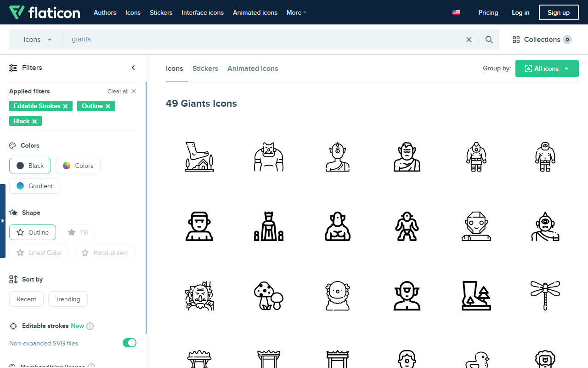Click the US flag language icon
The height and width of the screenshot is (368, 588).
coord(456,12)
